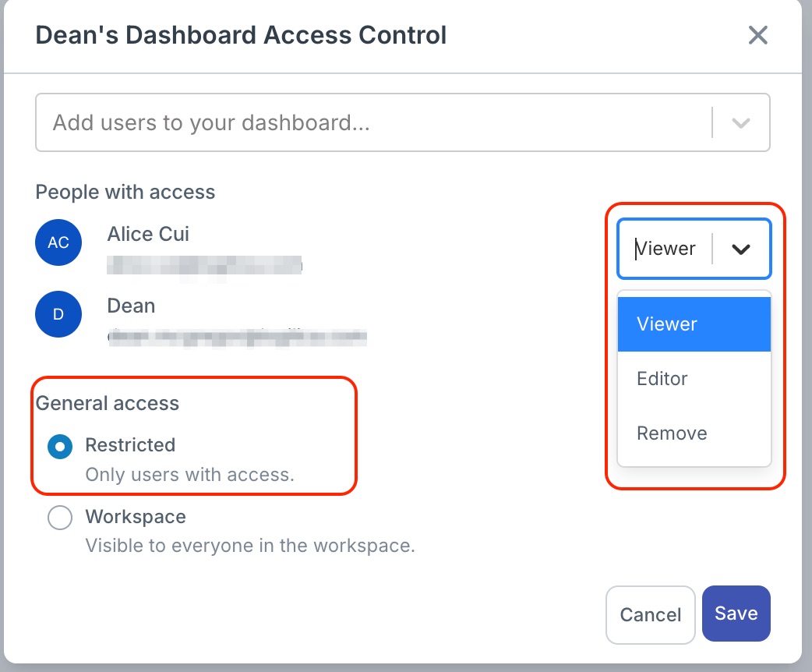Click the Dean user name
This screenshot has height=672, width=812.
coord(131,306)
